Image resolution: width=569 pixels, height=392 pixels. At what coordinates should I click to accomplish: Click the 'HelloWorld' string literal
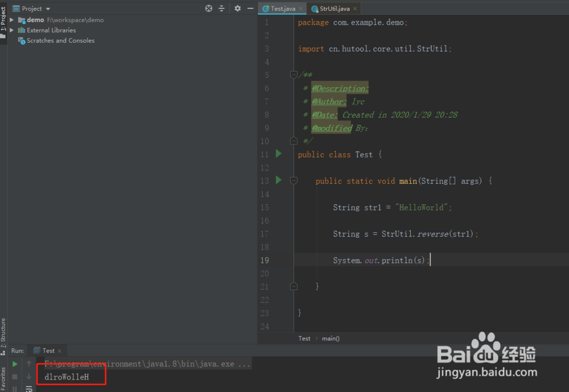click(x=421, y=208)
